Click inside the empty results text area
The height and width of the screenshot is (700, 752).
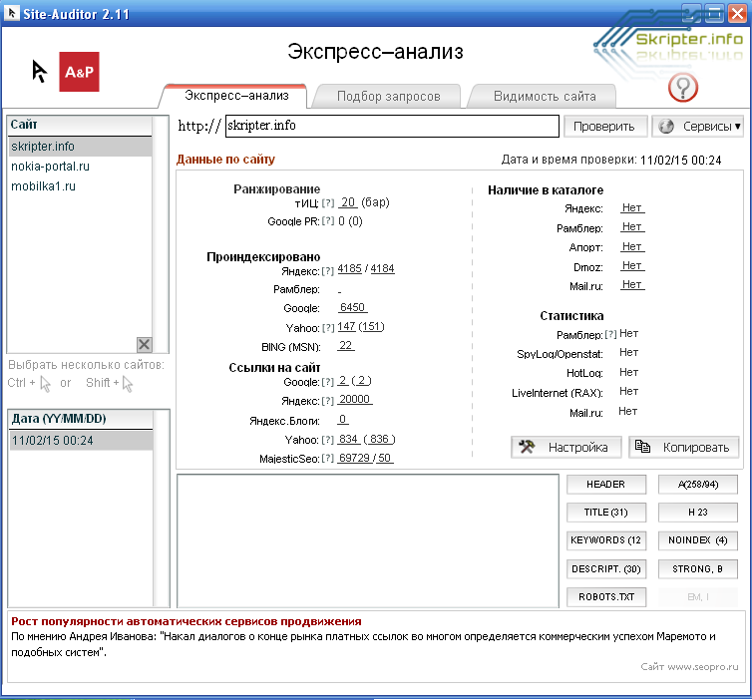(x=368, y=540)
